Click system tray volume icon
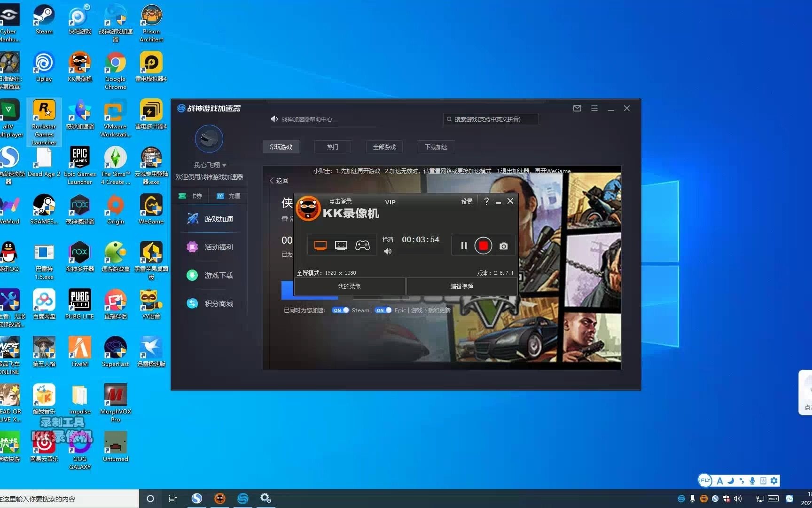Image resolution: width=812 pixels, height=508 pixels. tap(738, 499)
